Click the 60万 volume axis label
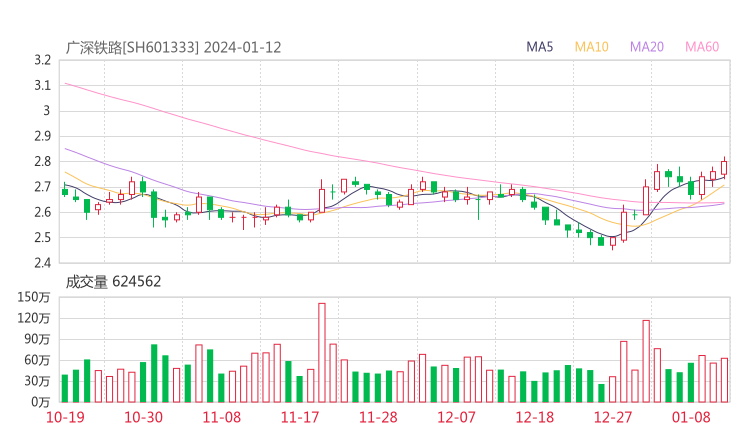 37,360
